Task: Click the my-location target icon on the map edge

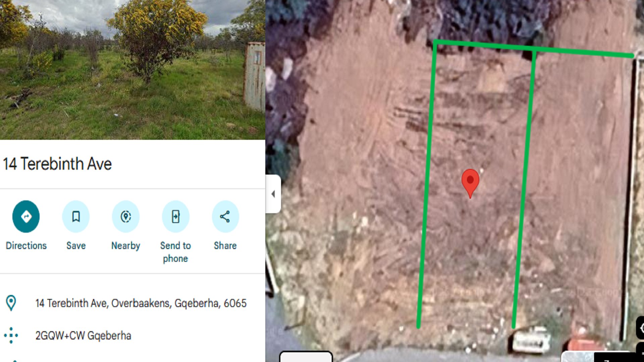Action: 641,328
